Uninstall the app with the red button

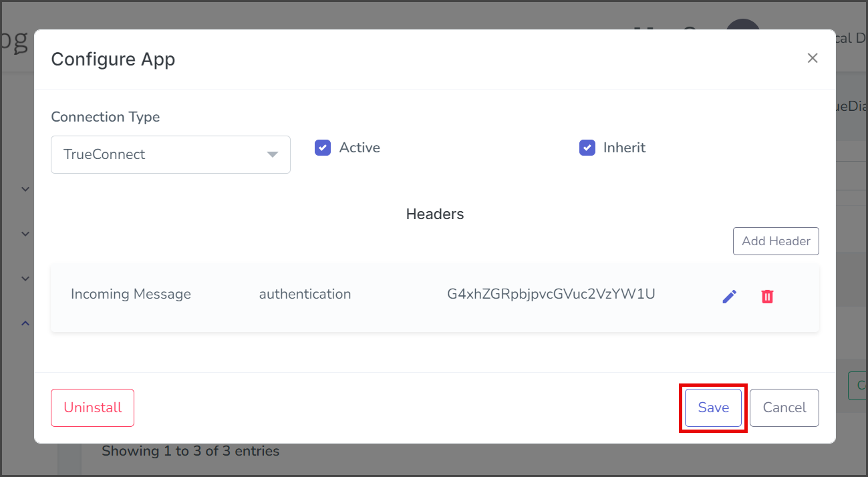pyautogui.click(x=92, y=408)
